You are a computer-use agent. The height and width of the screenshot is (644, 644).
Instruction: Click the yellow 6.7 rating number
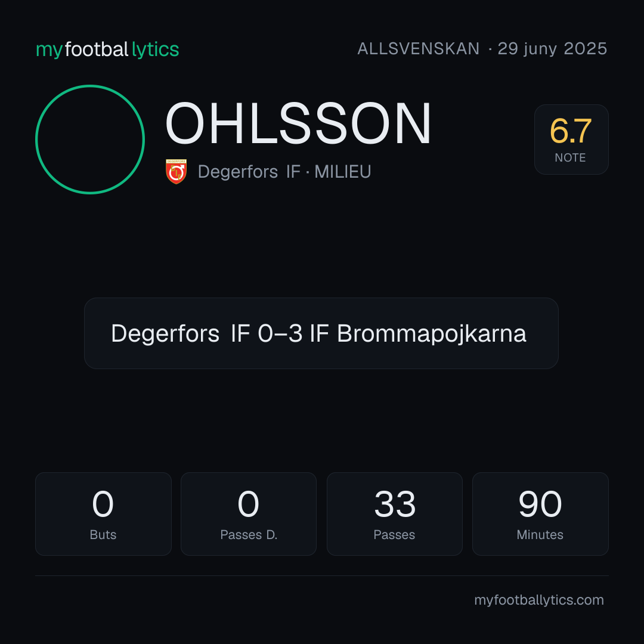[571, 131]
